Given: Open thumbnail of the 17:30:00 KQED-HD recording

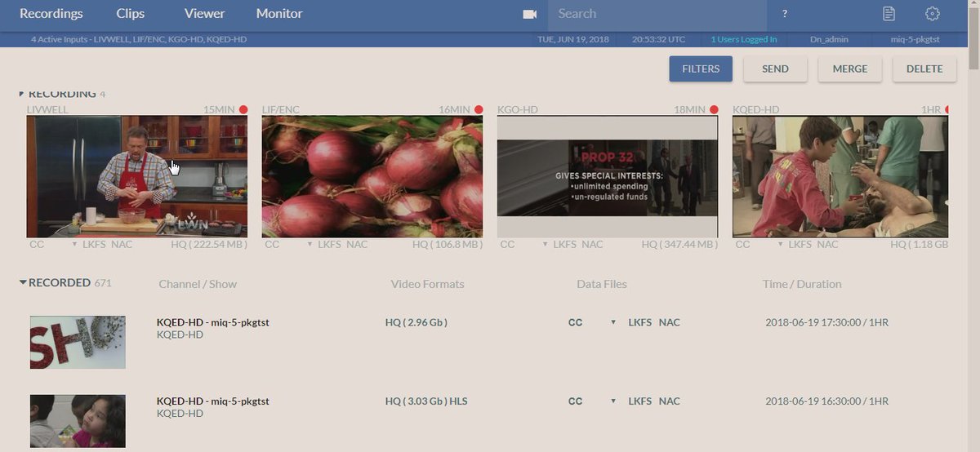Looking at the screenshot, I should point(78,342).
